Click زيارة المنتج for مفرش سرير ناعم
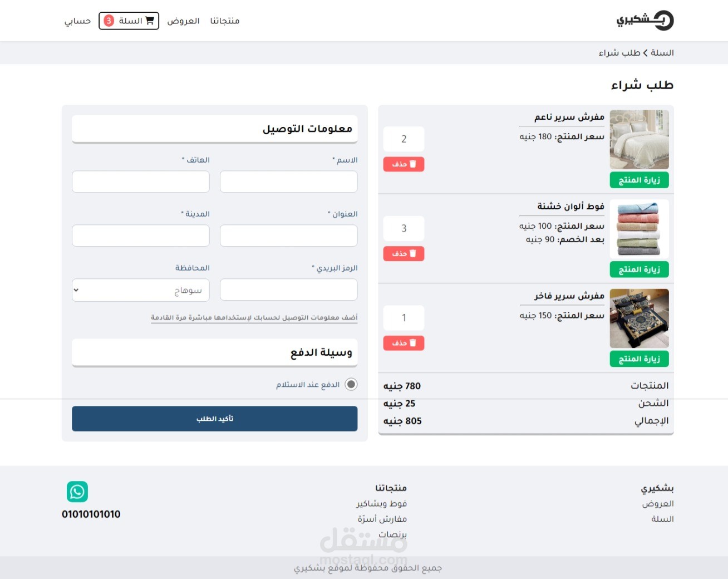This screenshot has height=579, width=728. (x=640, y=180)
